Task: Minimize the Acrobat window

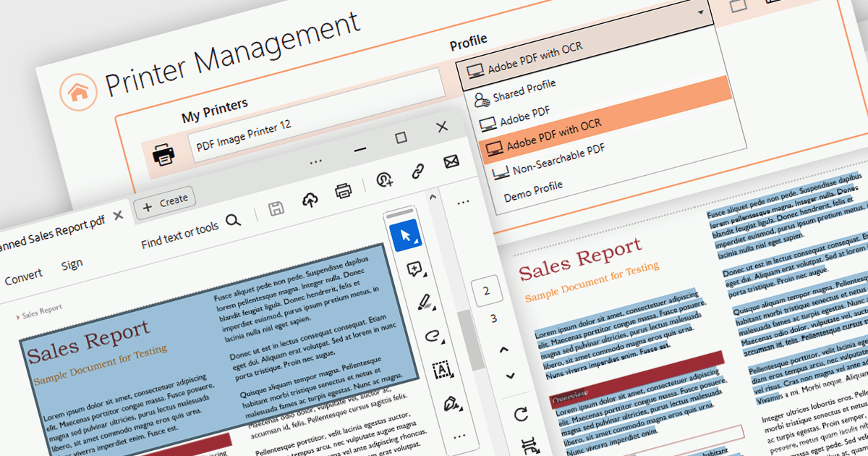Action: (360, 149)
